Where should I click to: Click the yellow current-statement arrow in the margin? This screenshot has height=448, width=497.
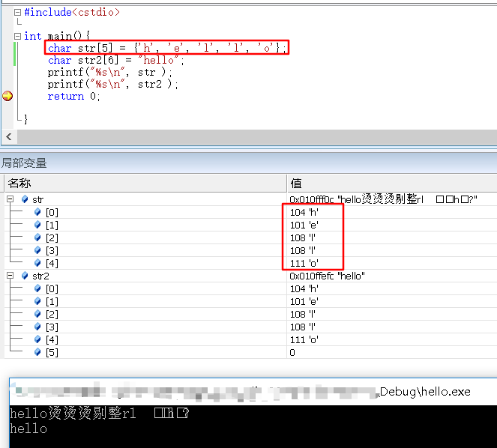[7, 96]
